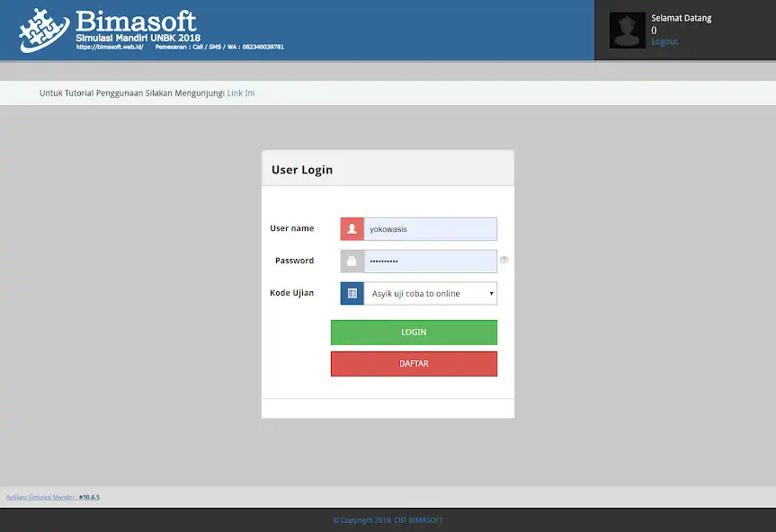Open the tutorial via "Link Ini"
This screenshot has height=532, width=776.
(x=240, y=93)
